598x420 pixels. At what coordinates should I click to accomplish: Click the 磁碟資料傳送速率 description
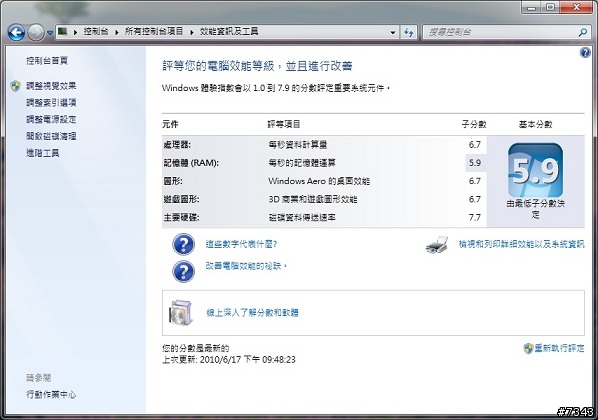(x=302, y=217)
